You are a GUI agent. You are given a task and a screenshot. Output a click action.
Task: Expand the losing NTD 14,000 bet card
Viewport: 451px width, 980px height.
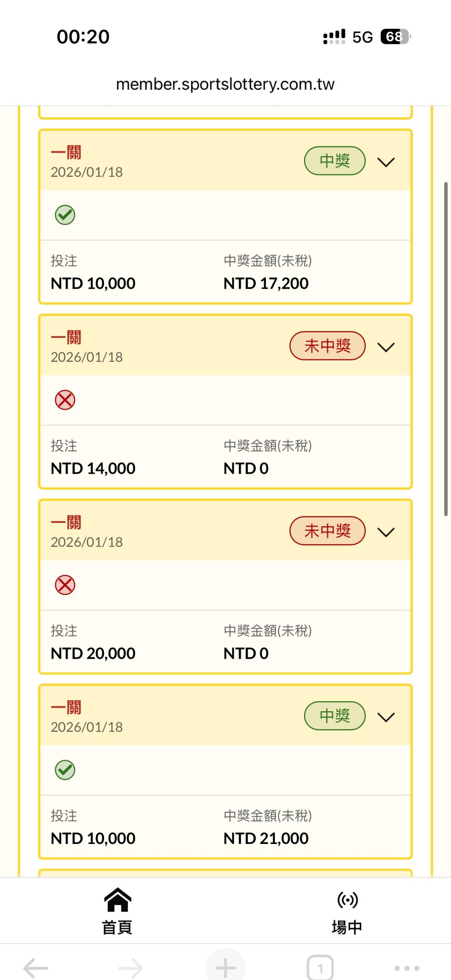(386, 347)
